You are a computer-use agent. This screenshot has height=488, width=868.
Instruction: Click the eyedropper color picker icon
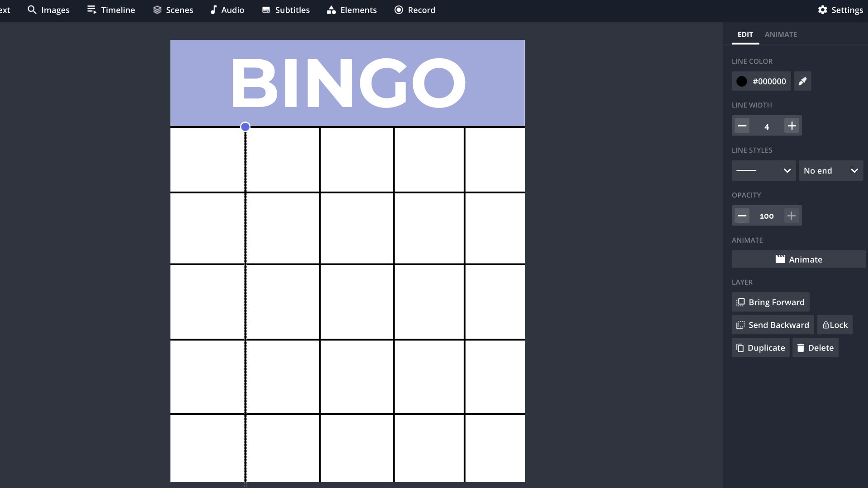[802, 81]
